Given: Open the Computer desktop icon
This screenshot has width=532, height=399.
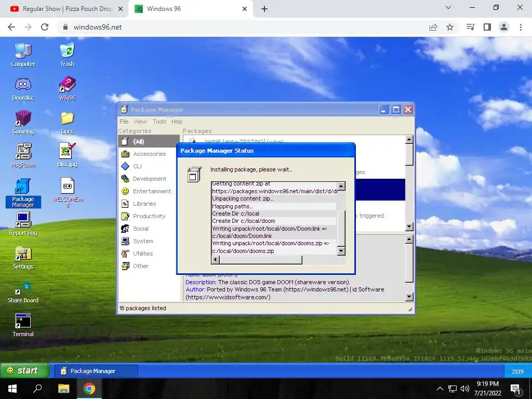Looking at the screenshot, I should point(23,55).
